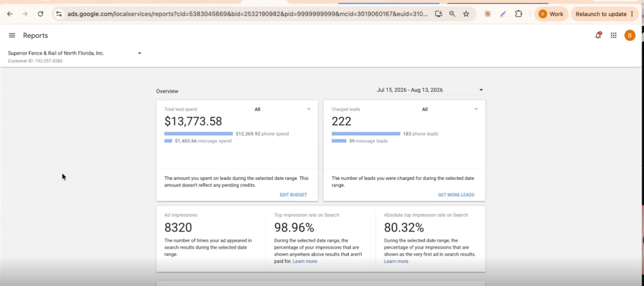The width and height of the screenshot is (644, 286).
Task: Click the 222 charged leads value
Action: 342,121
